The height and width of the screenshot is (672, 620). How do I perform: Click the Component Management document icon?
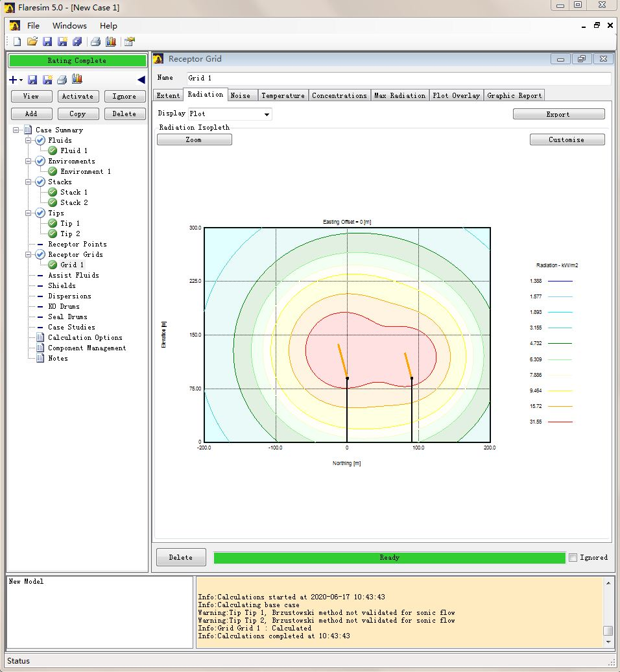[40, 348]
